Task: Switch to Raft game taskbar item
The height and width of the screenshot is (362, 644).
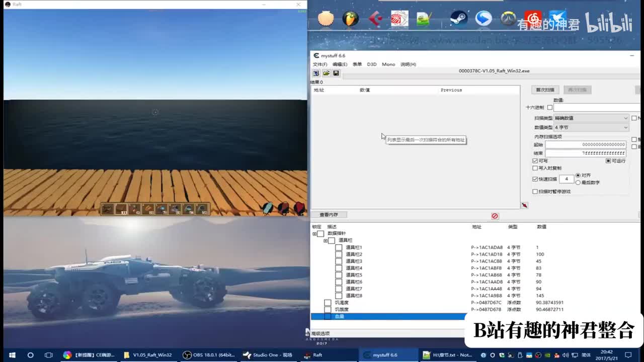Action: (x=328, y=355)
